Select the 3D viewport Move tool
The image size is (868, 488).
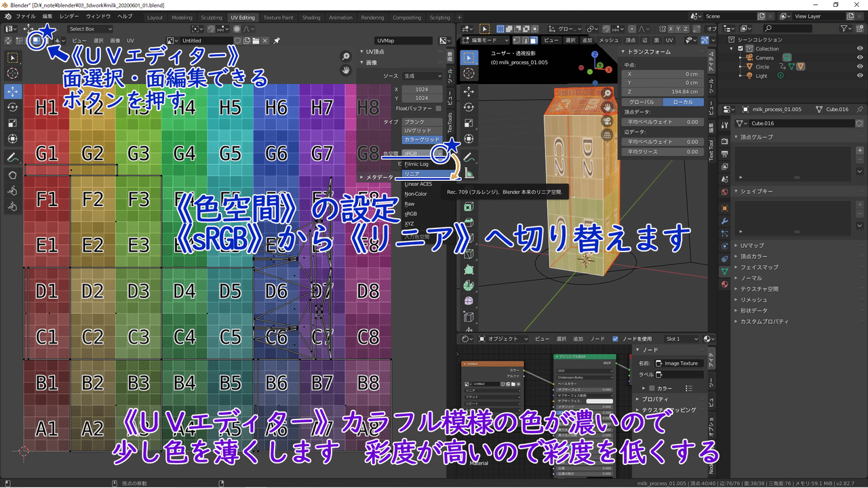coord(469,91)
